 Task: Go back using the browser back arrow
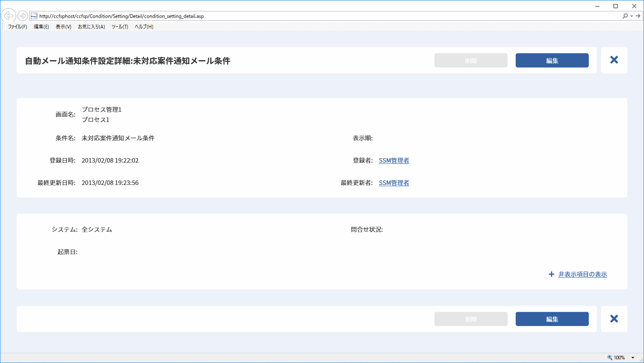click(x=9, y=16)
